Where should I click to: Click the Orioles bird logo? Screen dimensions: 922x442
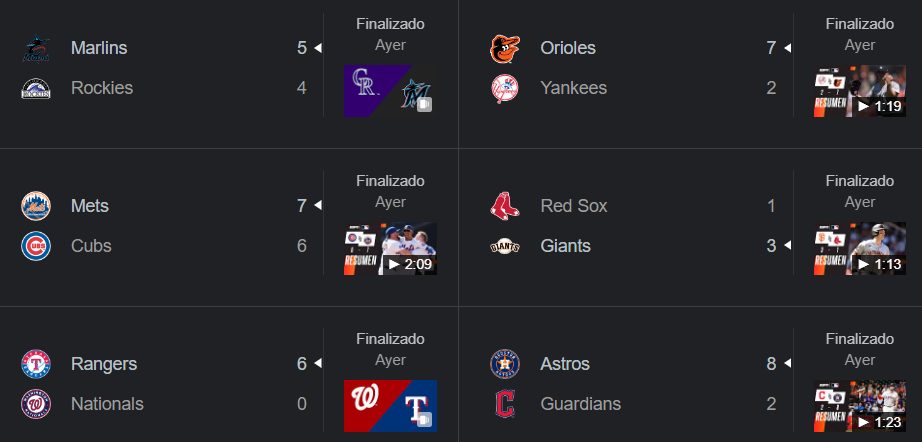click(x=505, y=48)
